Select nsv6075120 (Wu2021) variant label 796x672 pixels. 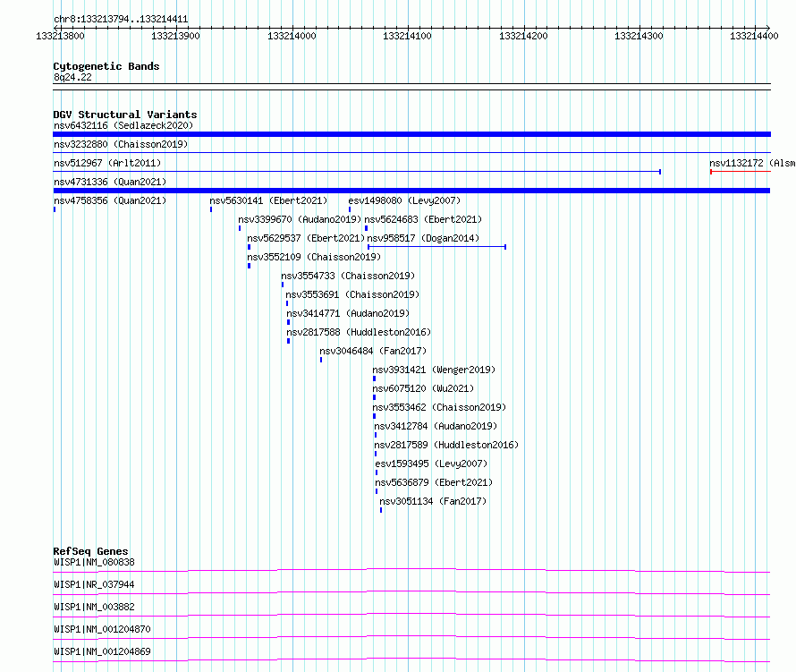point(423,388)
